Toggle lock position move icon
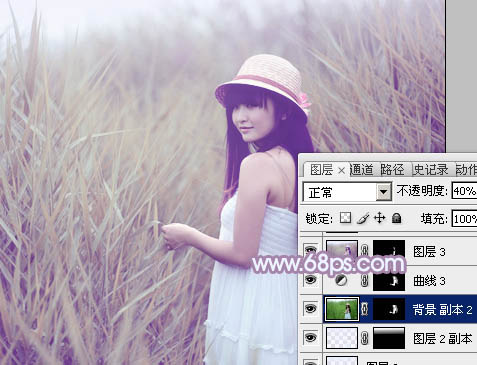 [379, 218]
